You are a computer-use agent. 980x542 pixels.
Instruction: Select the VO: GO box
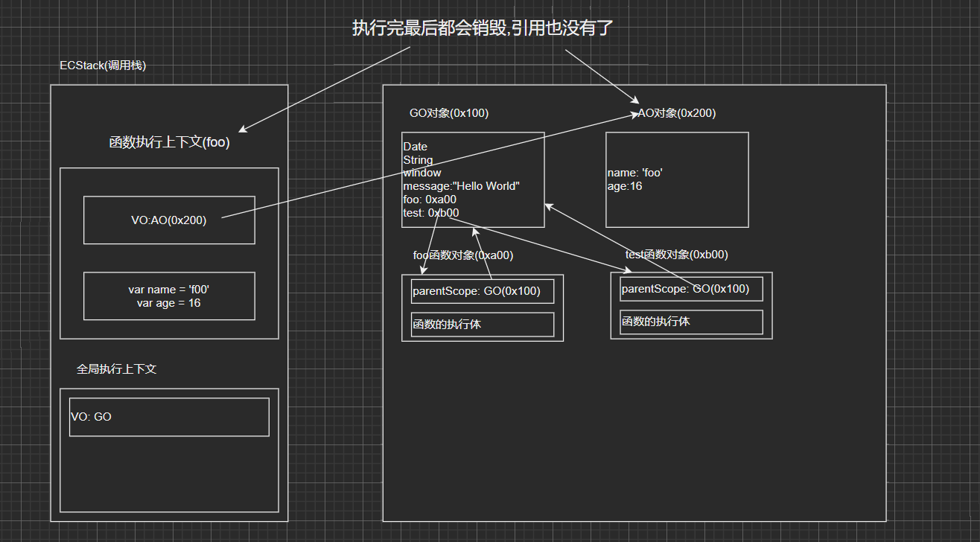coord(169,417)
